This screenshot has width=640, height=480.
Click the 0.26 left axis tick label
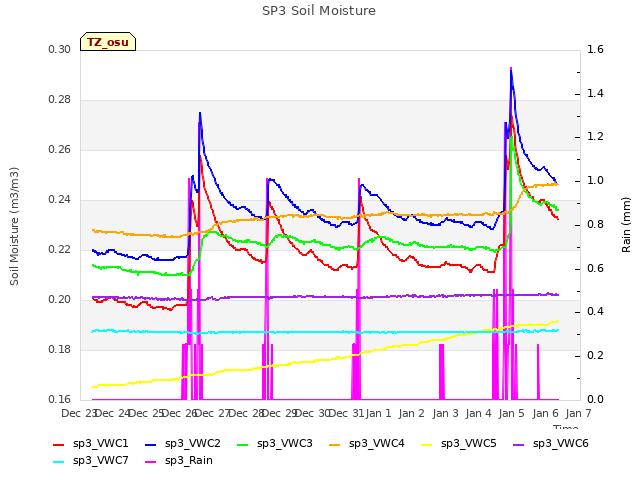[x=60, y=149]
